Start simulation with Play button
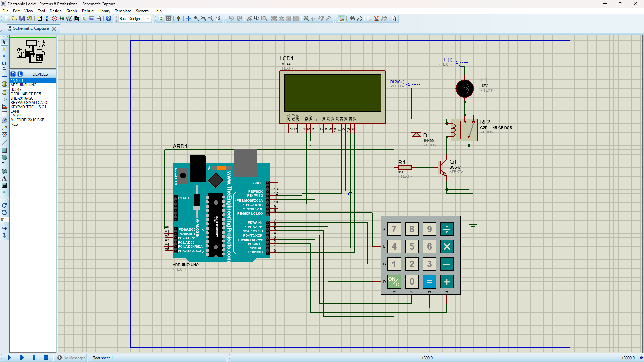The height and width of the screenshot is (362, 644). click(x=10, y=358)
